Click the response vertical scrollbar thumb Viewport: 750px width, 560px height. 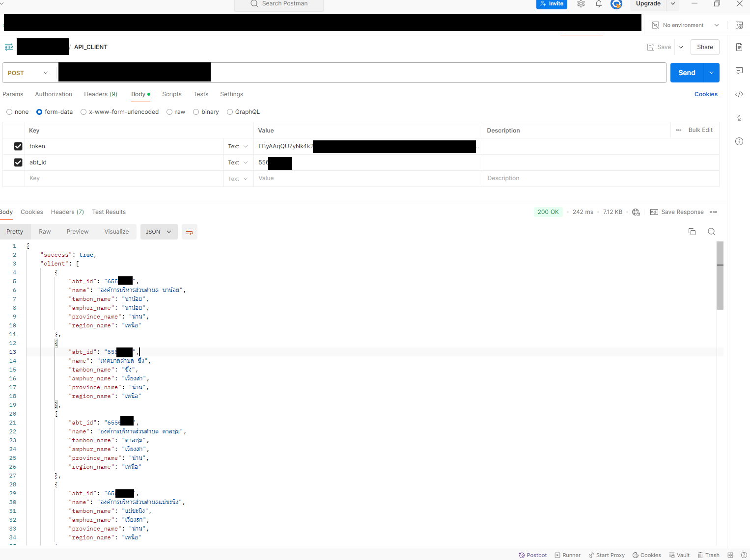[720, 275]
